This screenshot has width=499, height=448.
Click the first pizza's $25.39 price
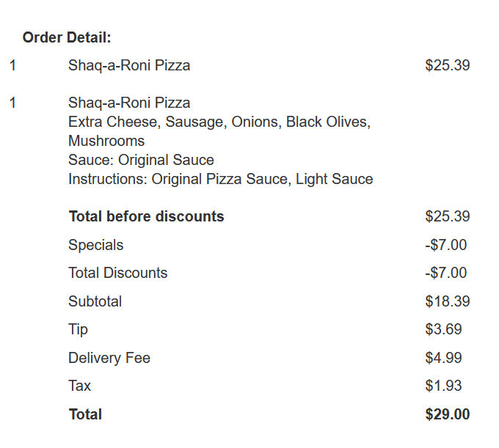click(x=447, y=65)
